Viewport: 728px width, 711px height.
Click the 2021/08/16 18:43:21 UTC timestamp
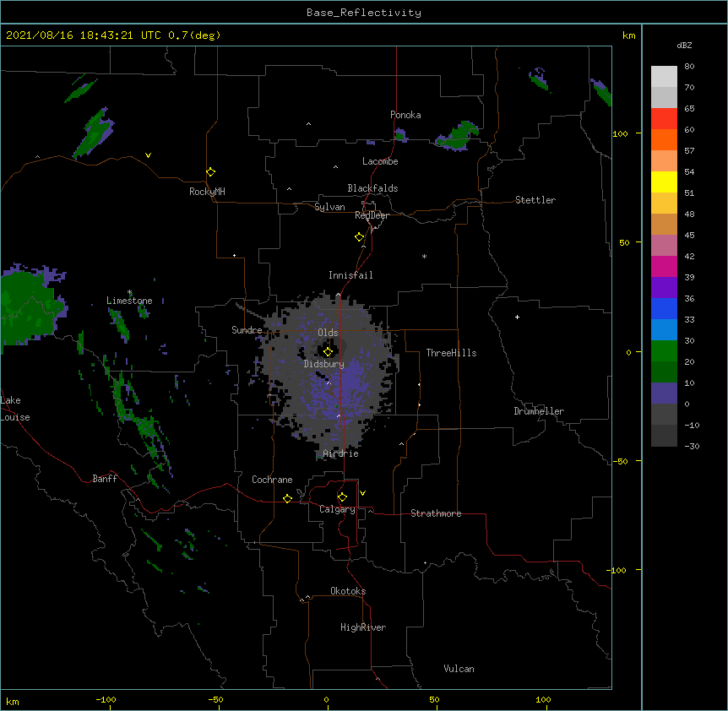(83, 35)
